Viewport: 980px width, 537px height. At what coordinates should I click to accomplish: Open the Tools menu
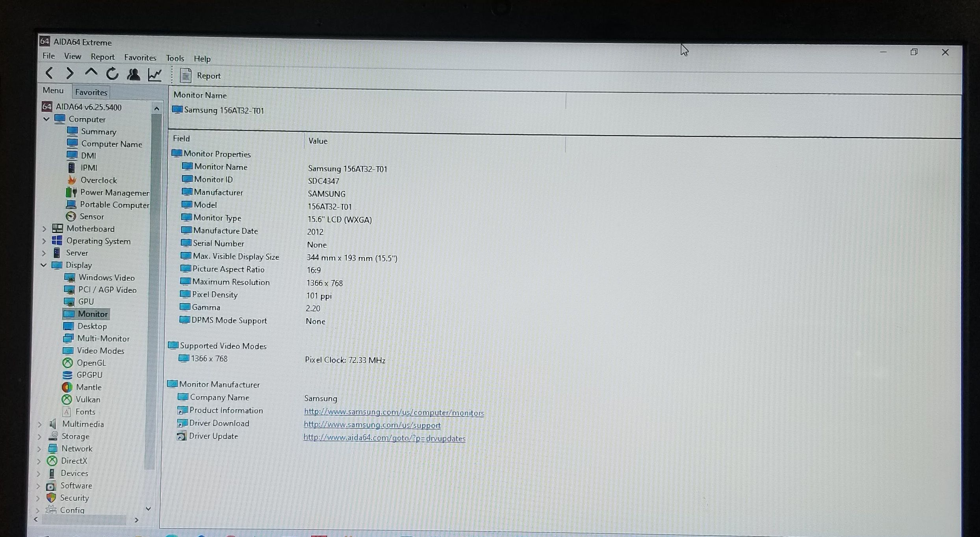(x=175, y=58)
